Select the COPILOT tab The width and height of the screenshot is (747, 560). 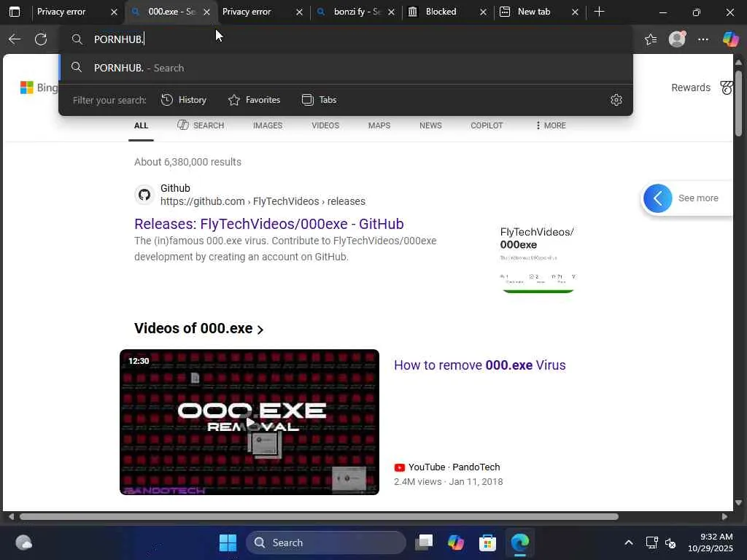click(x=487, y=125)
